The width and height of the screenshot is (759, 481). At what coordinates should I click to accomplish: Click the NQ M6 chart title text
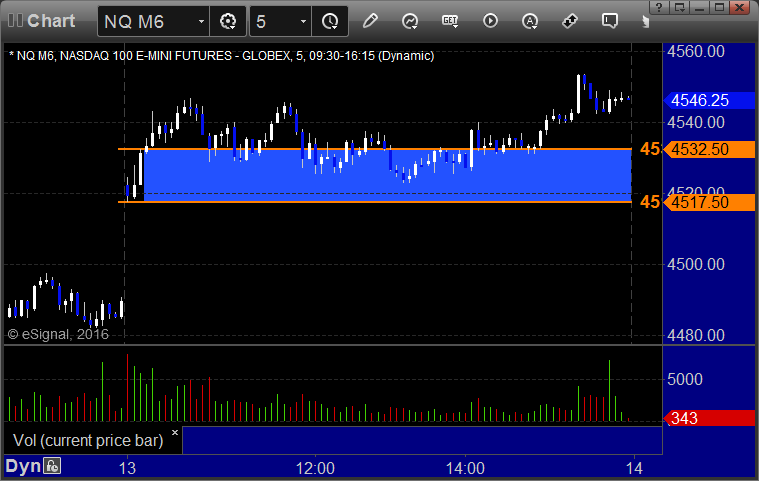[x=221, y=56]
